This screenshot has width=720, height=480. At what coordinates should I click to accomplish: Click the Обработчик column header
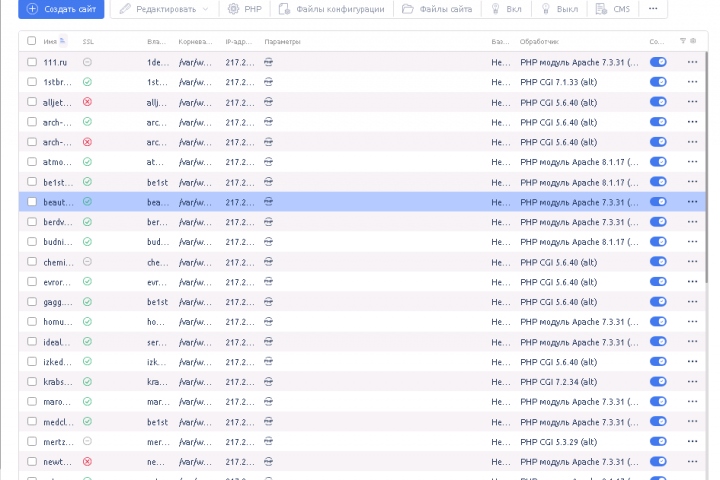pyautogui.click(x=539, y=41)
